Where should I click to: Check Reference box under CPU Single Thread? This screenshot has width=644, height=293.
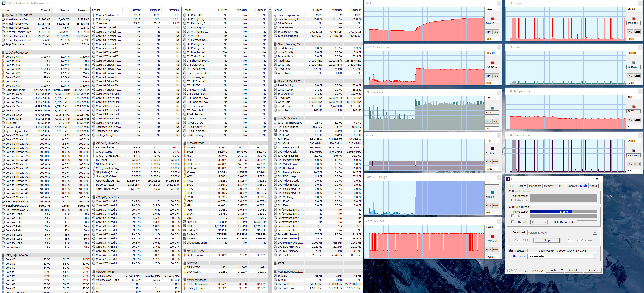coord(513,200)
